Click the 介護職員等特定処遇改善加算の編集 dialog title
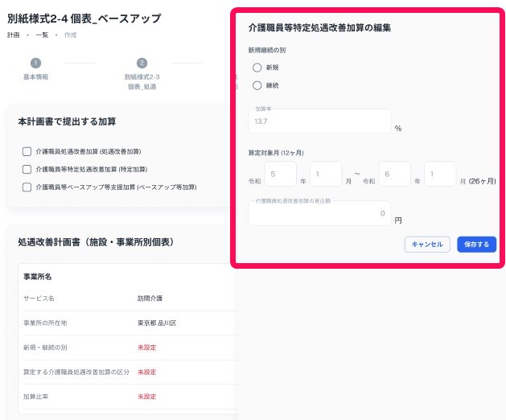Viewport: 506px width, 420px height. point(319,28)
